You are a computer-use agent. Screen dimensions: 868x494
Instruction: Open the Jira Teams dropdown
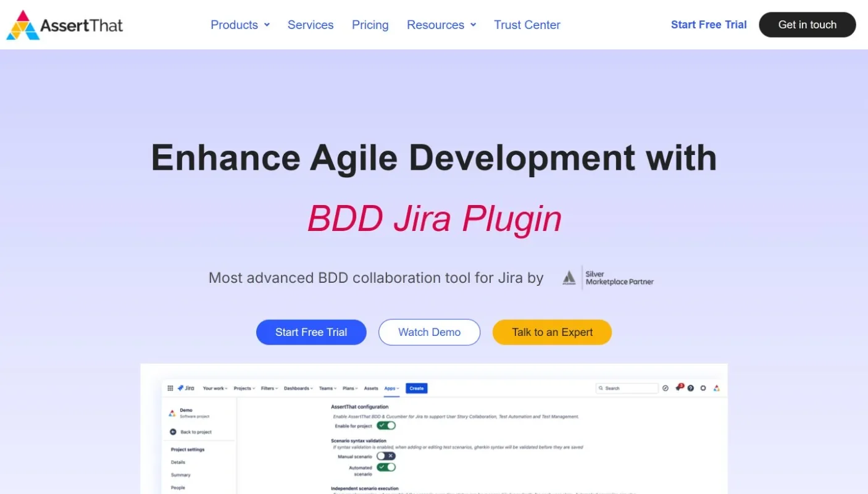pos(328,388)
